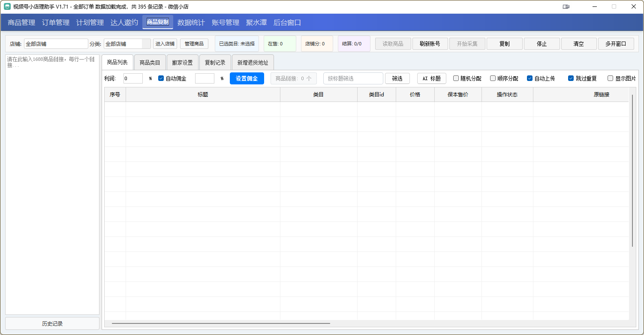Click 刷新账号 button

430,44
